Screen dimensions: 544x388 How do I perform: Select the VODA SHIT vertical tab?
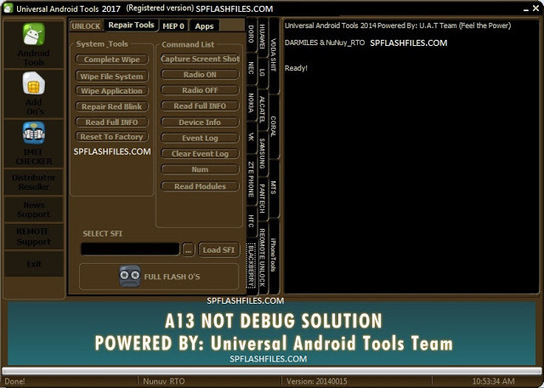pos(274,55)
